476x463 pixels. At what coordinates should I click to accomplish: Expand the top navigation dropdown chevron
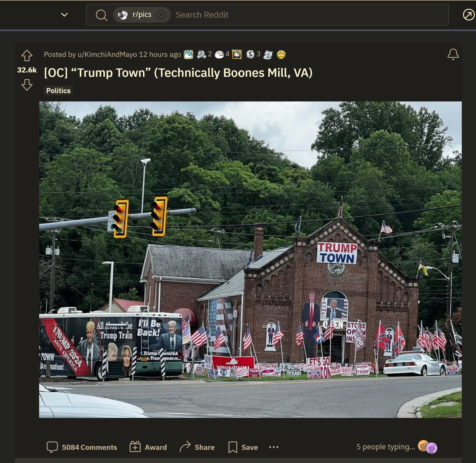pyautogui.click(x=64, y=15)
